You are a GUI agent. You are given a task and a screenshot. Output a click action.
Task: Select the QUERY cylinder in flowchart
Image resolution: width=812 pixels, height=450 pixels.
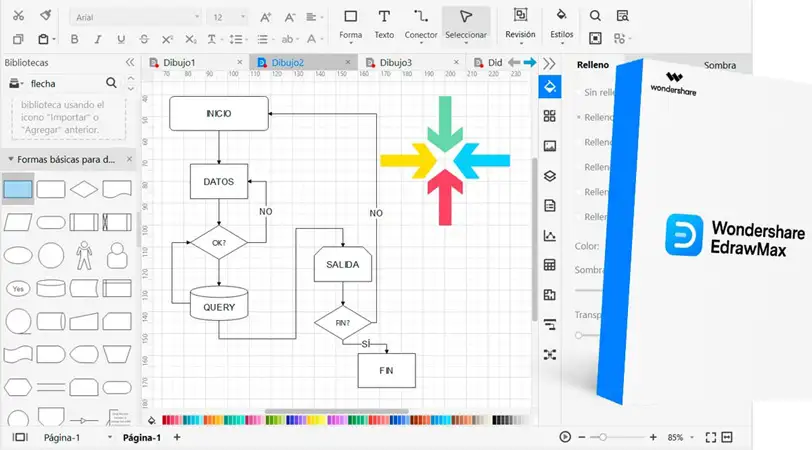pos(219,303)
